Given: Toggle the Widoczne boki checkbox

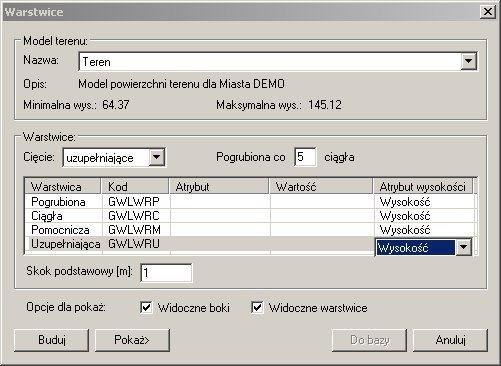Looking at the screenshot, I should [x=146, y=307].
